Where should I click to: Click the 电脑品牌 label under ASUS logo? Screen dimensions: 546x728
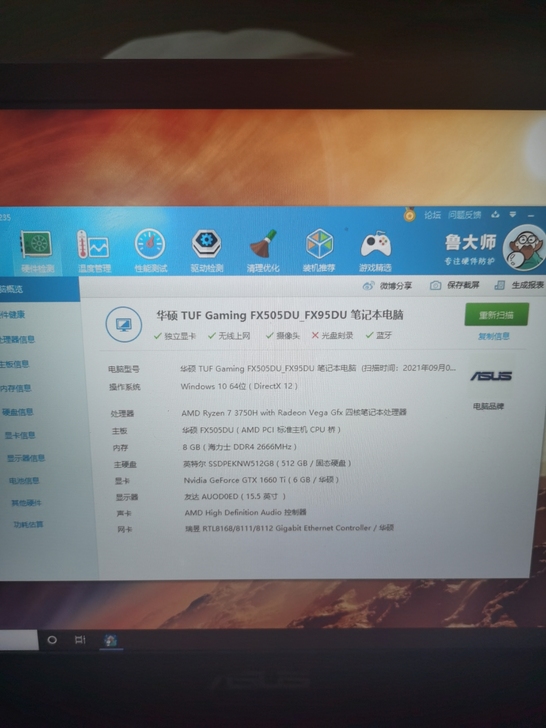pyautogui.click(x=488, y=406)
